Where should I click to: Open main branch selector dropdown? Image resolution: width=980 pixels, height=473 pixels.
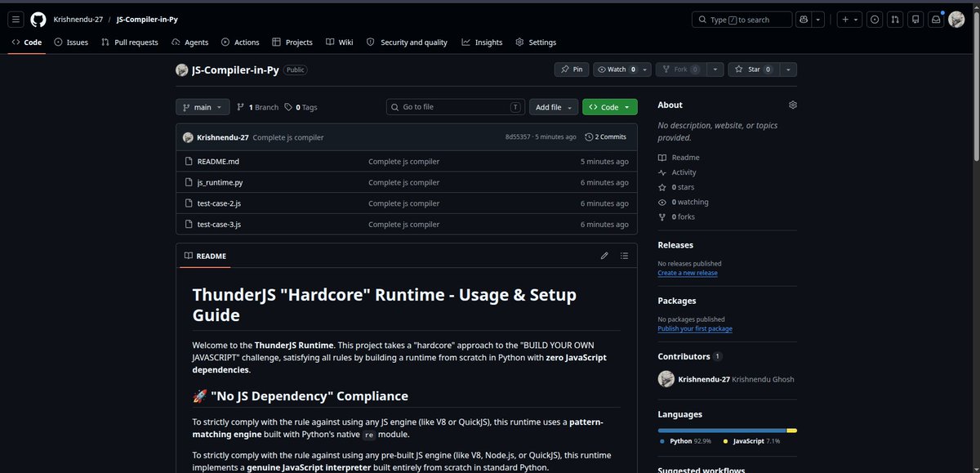(x=203, y=107)
